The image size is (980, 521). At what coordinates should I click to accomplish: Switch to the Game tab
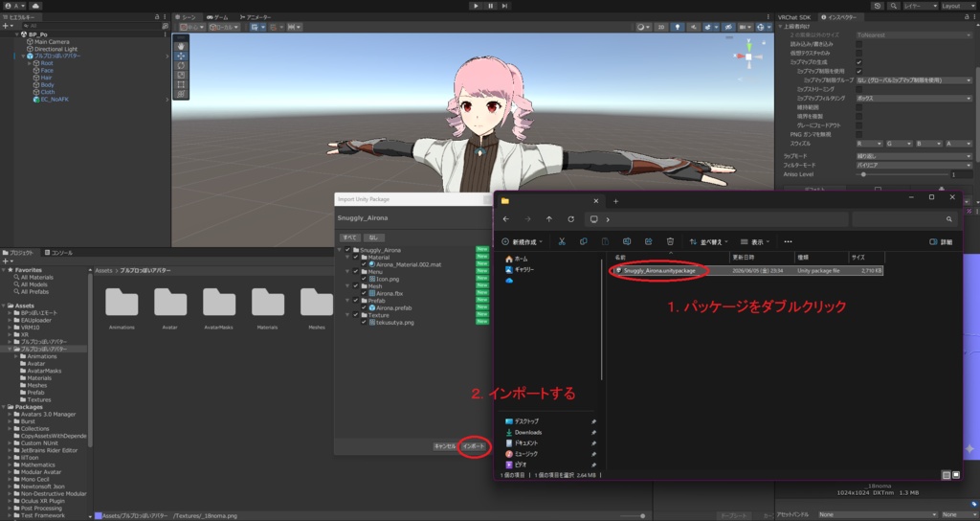217,17
